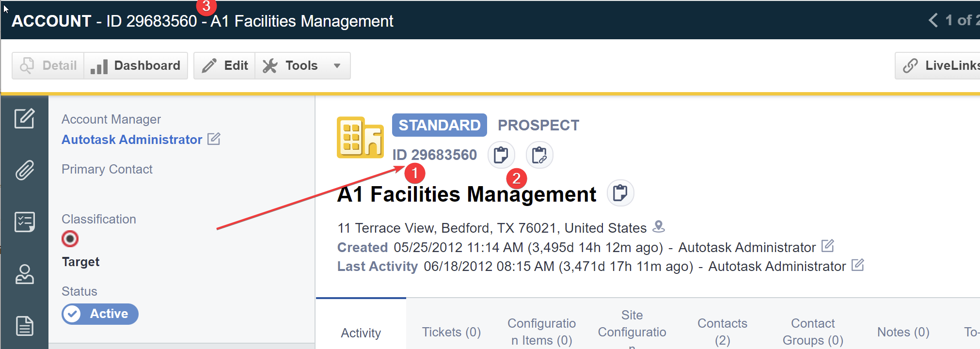Click the contact person icon in sidebar
Screen dimensions: 980x349
[x=24, y=274]
